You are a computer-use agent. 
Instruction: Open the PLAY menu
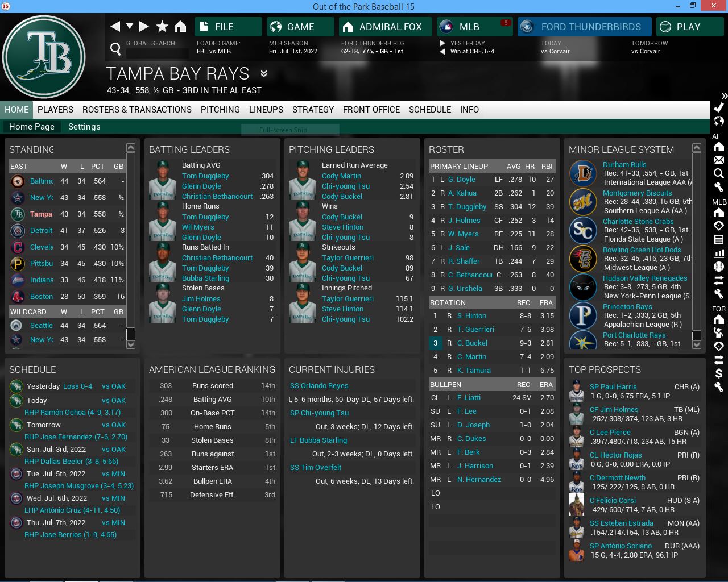pos(690,27)
